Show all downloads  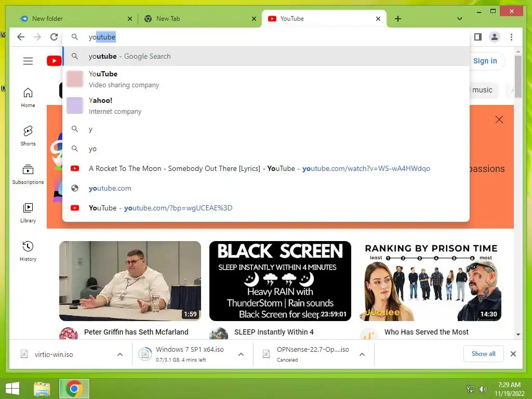[483, 354]
